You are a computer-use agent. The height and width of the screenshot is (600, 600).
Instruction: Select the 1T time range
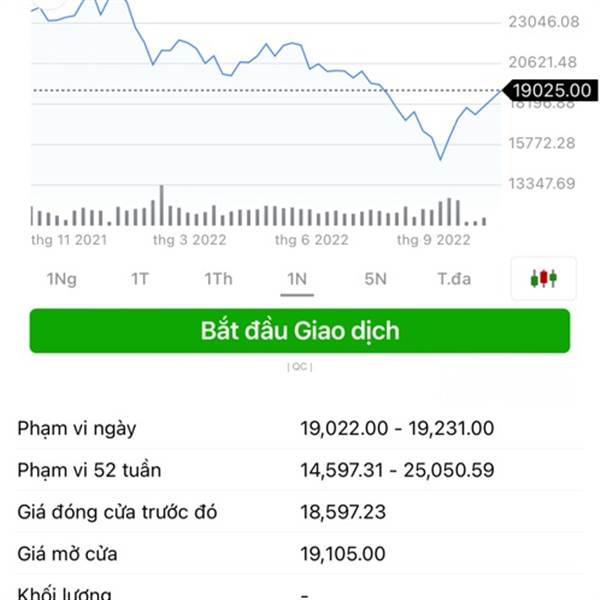[x=140, y=279]
